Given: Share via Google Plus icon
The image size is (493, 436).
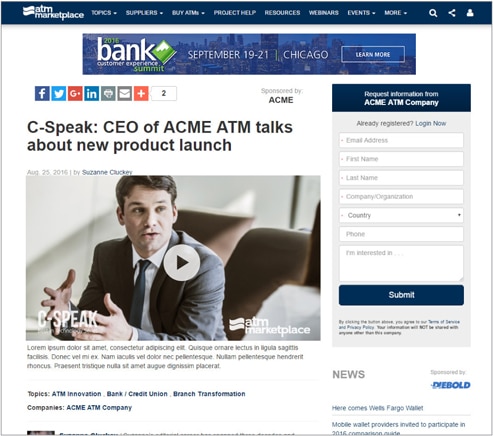Looking at the screenshot, I should pos(75,94).
